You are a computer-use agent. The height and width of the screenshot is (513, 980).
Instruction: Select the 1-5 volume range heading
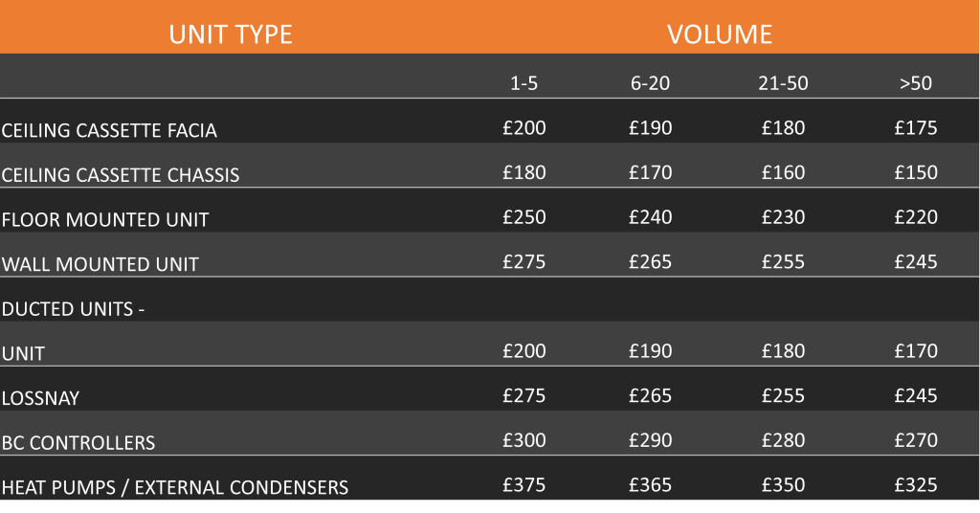(x=523, y=83)
